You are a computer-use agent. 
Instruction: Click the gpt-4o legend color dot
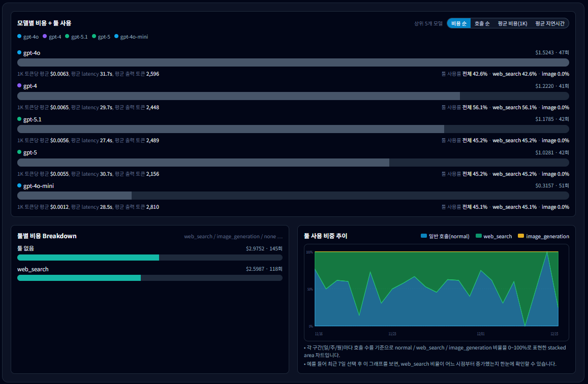[19, 37]
